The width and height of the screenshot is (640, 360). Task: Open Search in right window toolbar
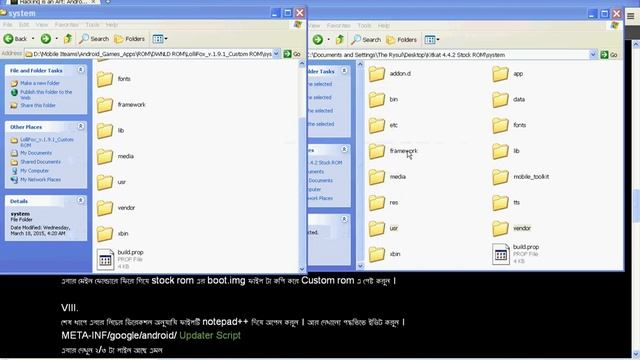tap(366, 40)
